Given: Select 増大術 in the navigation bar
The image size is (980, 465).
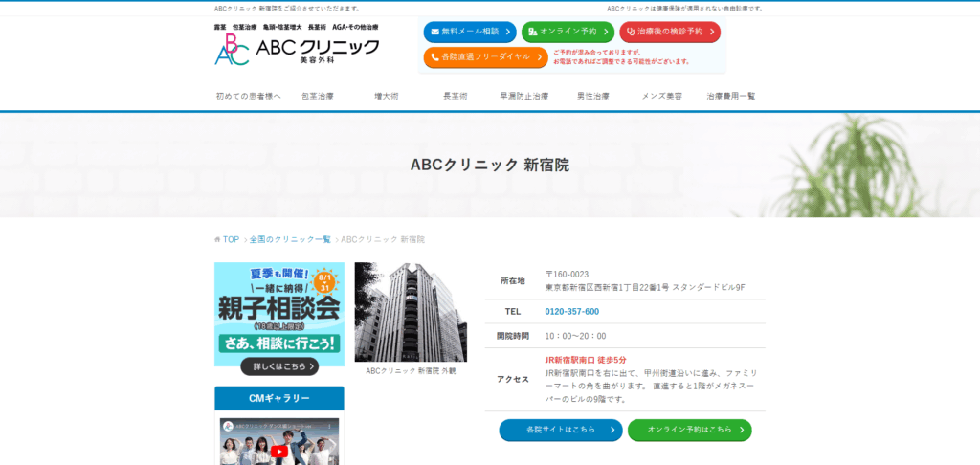Looking at the screenshot, I should point(387,96).
